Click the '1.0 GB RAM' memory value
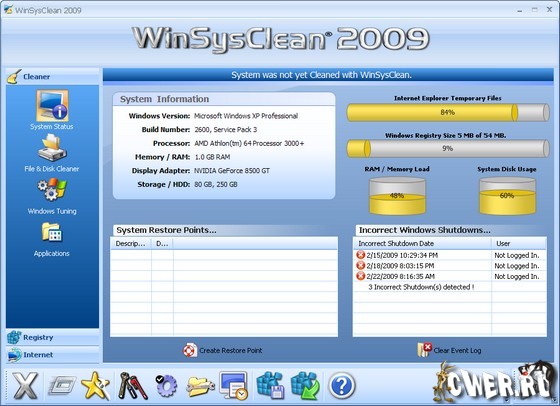Image resolution: width=560 pixels, height=406 pixels. tap(212, 157)
